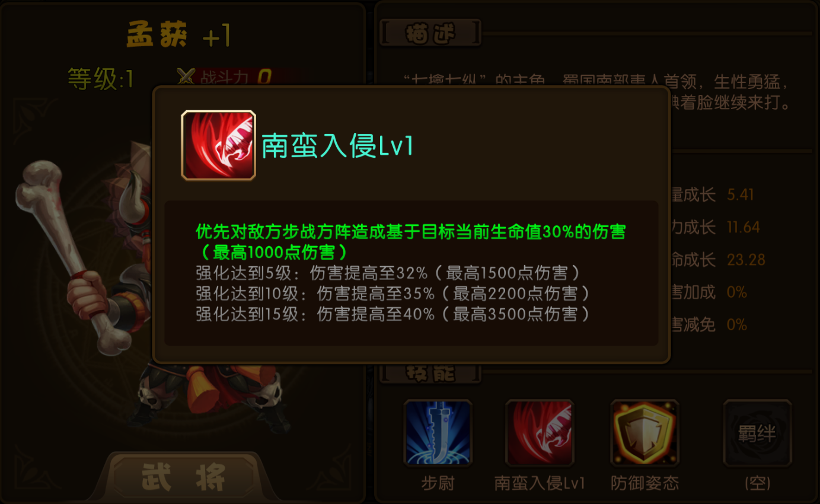Viewport: 820px width, 504px height.
Task: Click the 孟获 +1 hero name
Action: 178,37
